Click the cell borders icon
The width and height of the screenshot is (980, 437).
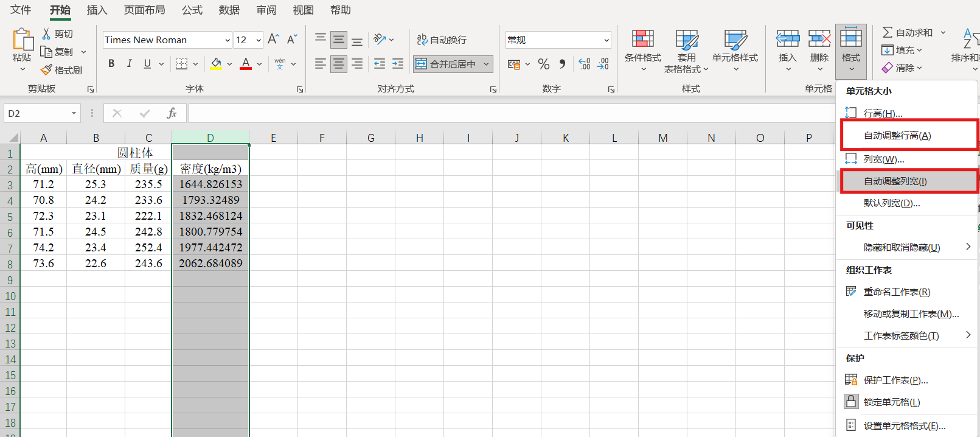tap(181, 63)
